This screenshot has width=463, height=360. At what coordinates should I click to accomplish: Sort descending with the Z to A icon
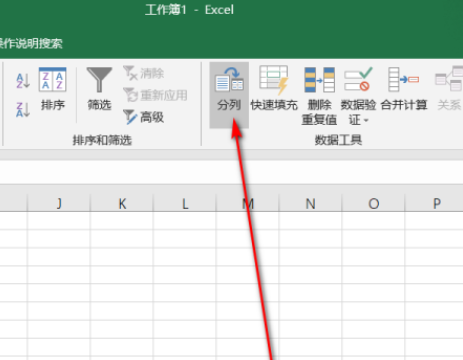click(x=23, y=110)
